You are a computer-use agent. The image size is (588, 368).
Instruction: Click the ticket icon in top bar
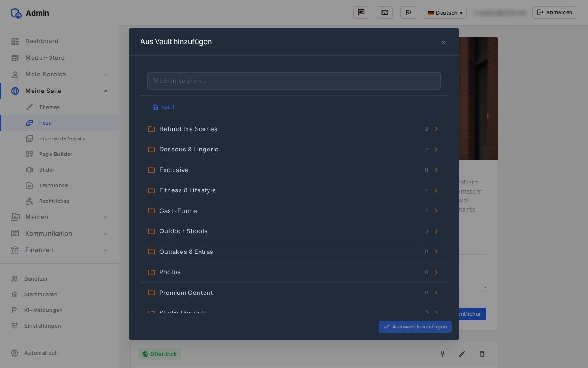pos(384,12)
